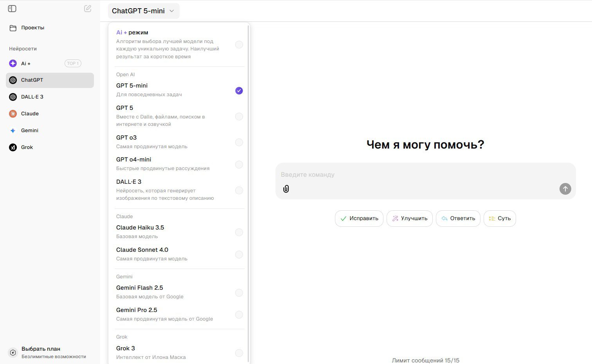Click the TOP 1 badge next to Ai +

point(73,63)
